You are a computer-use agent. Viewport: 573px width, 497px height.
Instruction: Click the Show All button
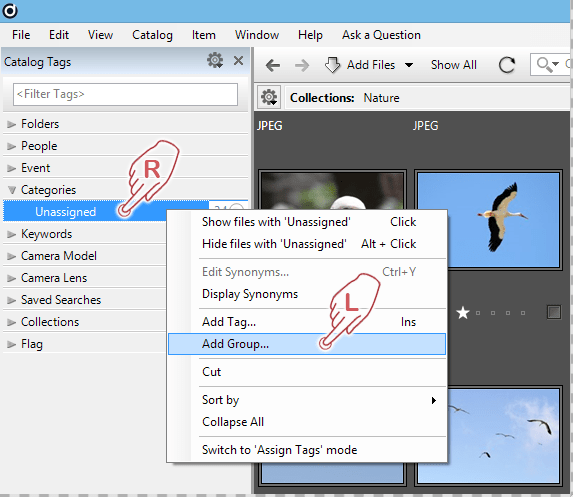[x=454, y=65]
